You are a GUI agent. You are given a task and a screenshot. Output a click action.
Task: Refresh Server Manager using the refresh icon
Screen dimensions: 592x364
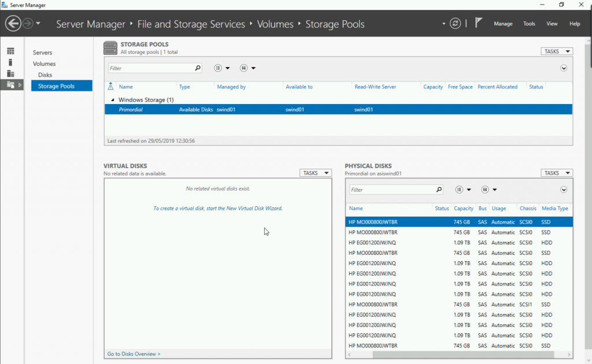[456, 24]
